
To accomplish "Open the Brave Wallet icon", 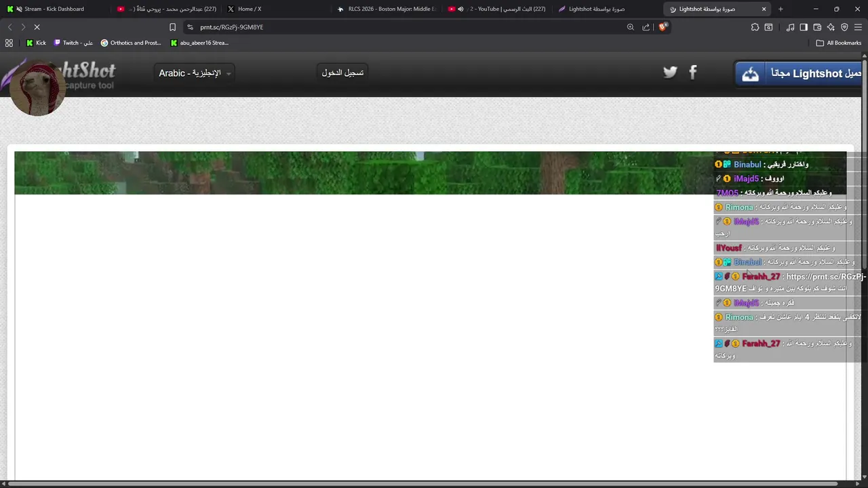I will [817, 27].
